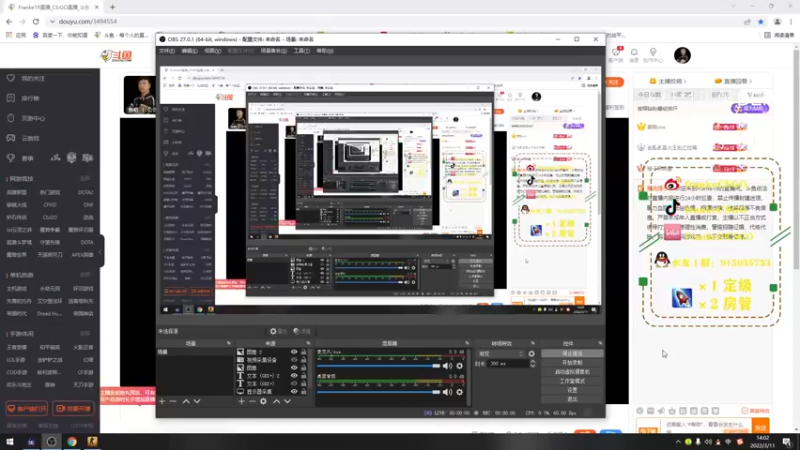800x450 pixels.
Task: Click the Douyu chat input box
Action: (706, 424)
